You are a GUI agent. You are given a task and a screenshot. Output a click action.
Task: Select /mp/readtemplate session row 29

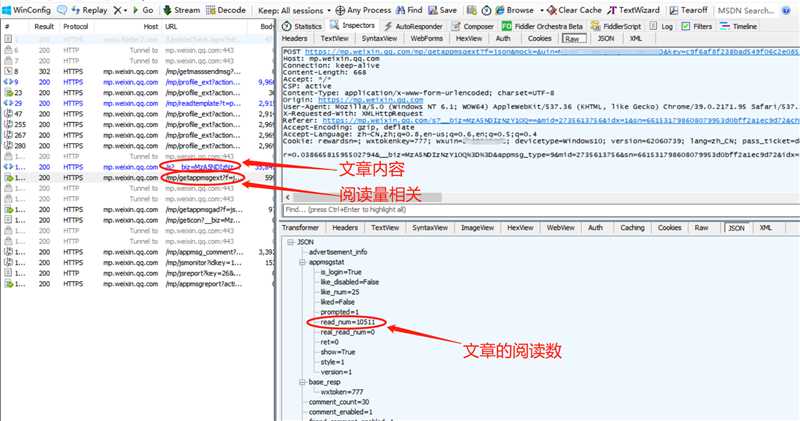pos(138,103)
